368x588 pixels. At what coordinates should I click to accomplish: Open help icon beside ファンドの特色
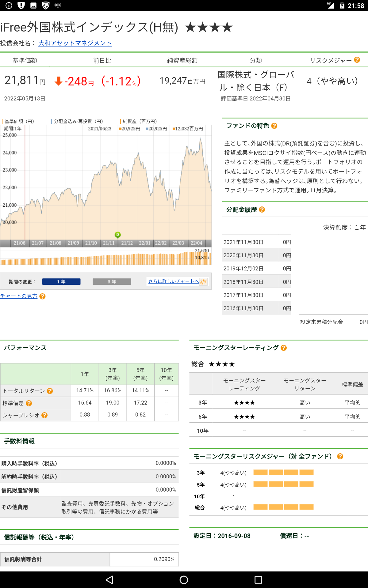click(274, 126)
